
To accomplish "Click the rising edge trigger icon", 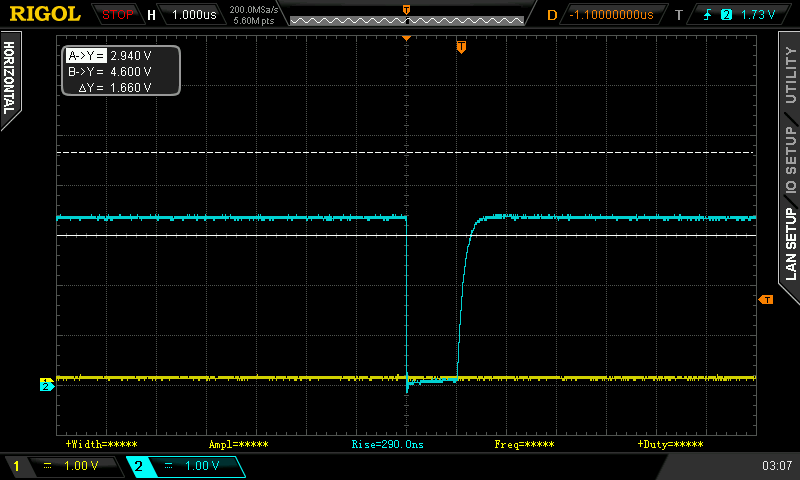I will 708,15.
